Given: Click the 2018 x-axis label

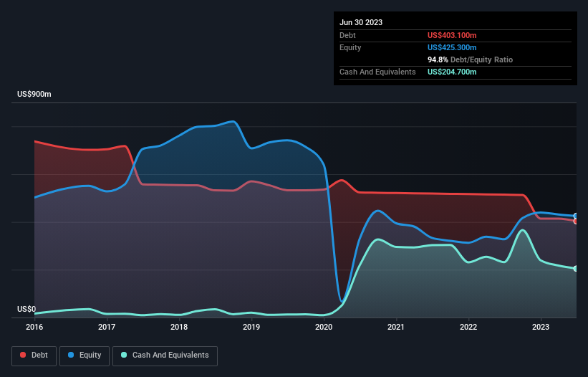Looking at the screenshot, I should (x=179, y=327).
